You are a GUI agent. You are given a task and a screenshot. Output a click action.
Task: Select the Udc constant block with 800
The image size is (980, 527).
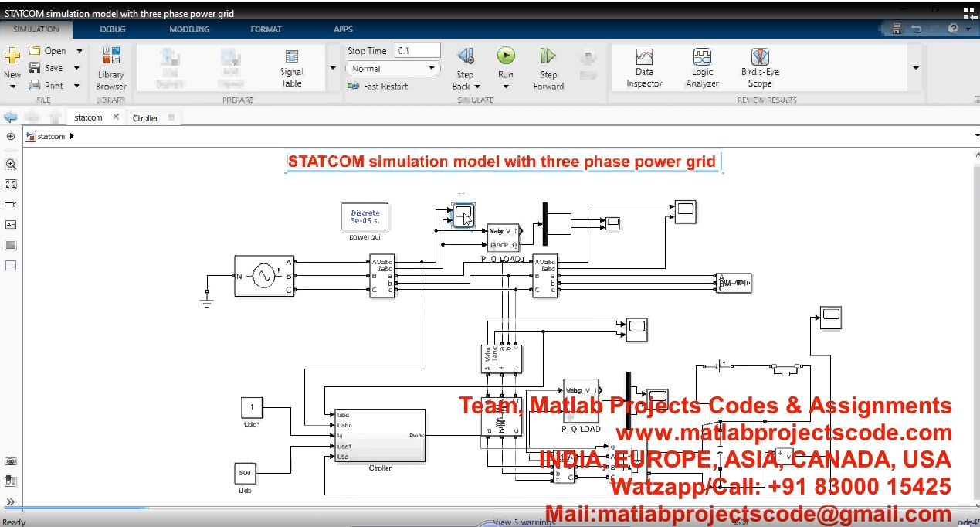tap(245, 473)
